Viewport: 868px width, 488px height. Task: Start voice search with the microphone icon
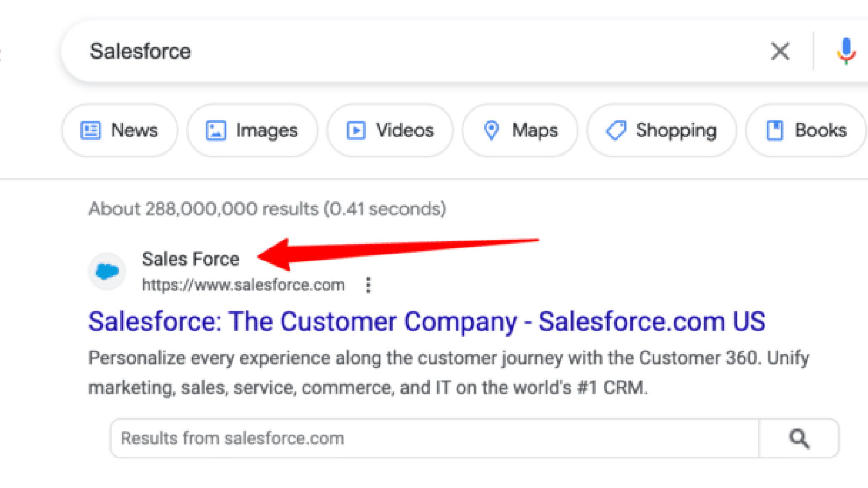(x=846, y=52)
